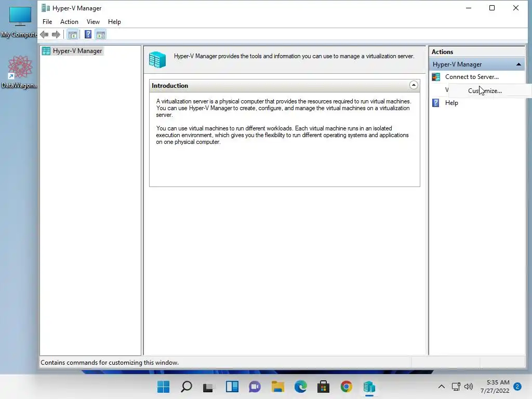The width and height of the screenshot is (532, 399).
Task: Click the Introduction heading text
Action: pos(170,86)
